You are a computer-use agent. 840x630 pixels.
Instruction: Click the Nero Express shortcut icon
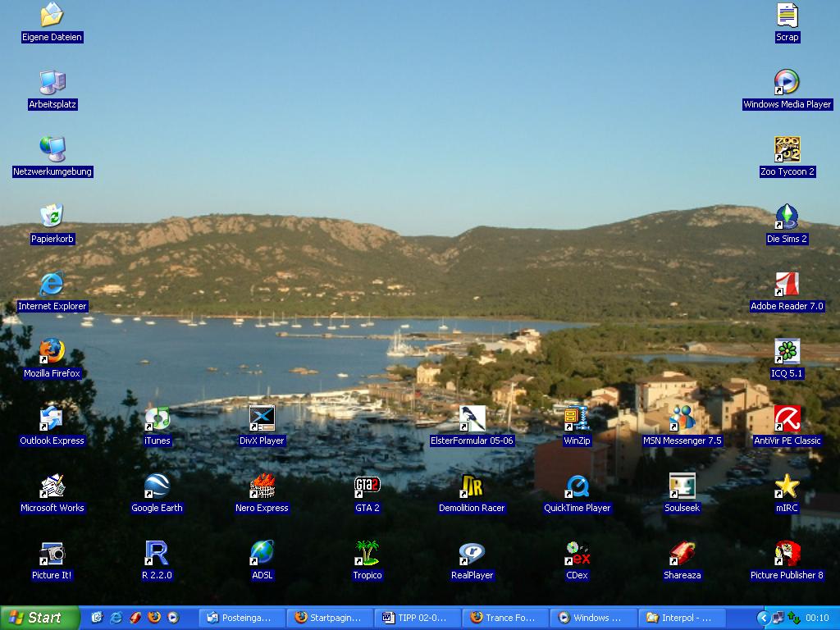pyautogui.click(x=262, y=486)
